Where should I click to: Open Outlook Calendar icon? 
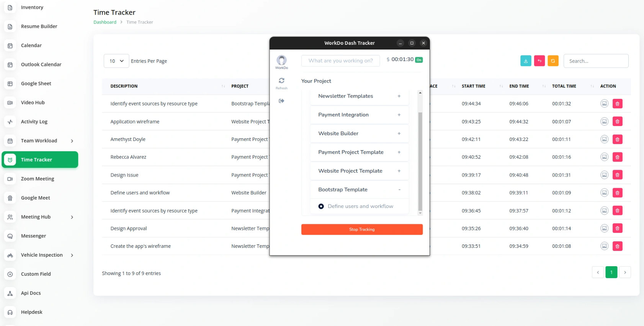click(10, 64)
